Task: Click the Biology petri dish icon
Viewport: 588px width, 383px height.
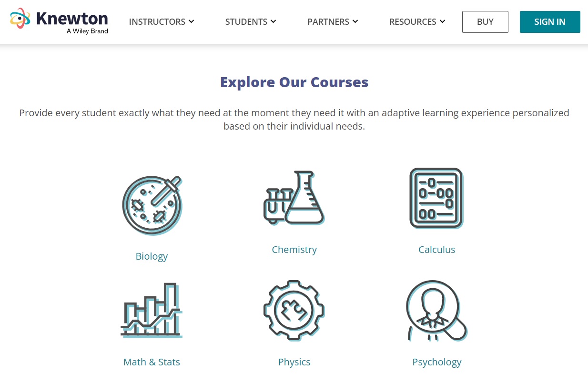Action: [x=152, y=206]
